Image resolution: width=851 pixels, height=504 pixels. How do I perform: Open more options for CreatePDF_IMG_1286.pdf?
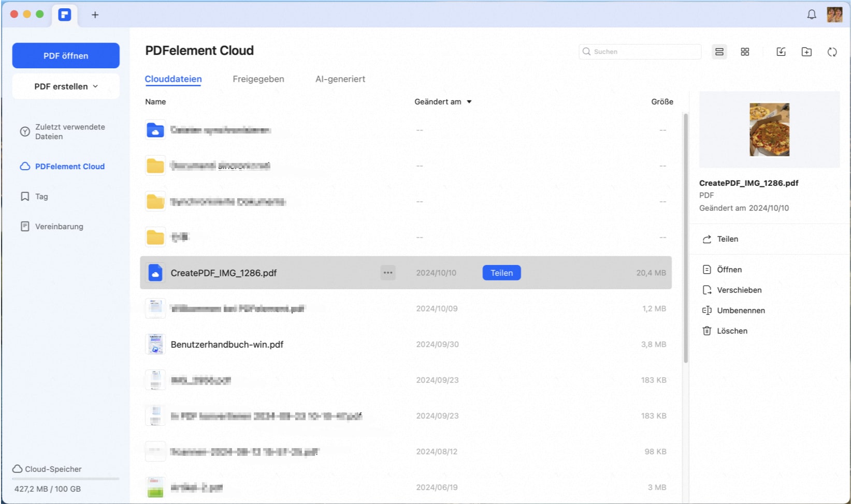388,273
